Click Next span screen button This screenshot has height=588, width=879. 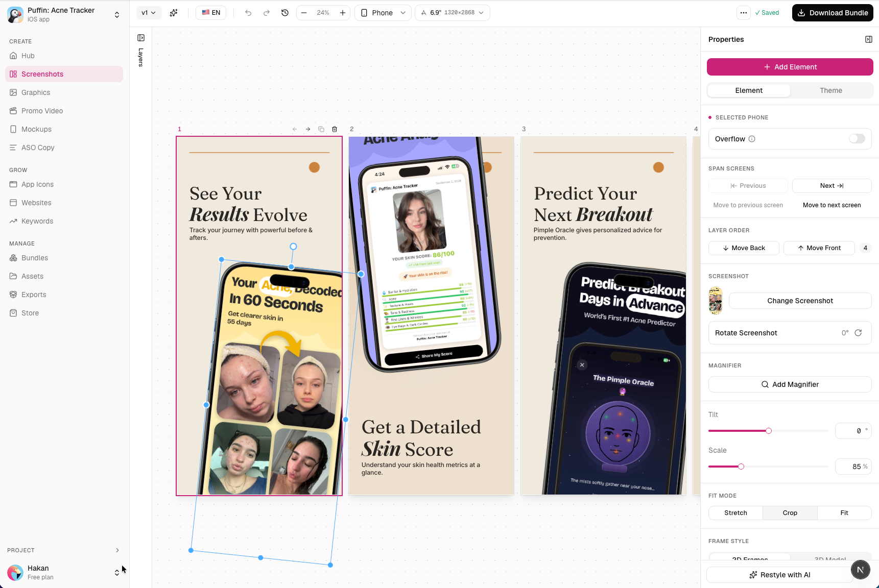coord(832,186)
